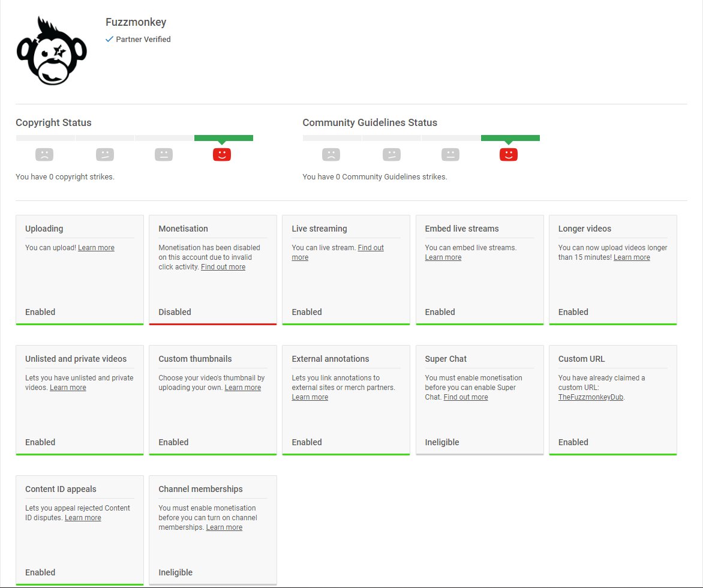Click the second grey face under Copyright Status

click(104, 154)
